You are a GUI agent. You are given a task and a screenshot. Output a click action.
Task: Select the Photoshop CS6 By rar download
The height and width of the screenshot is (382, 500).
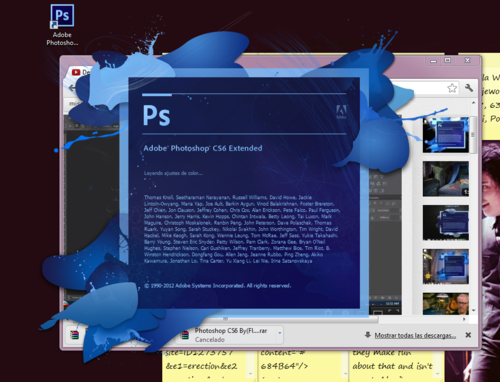(x=230, y=335)
